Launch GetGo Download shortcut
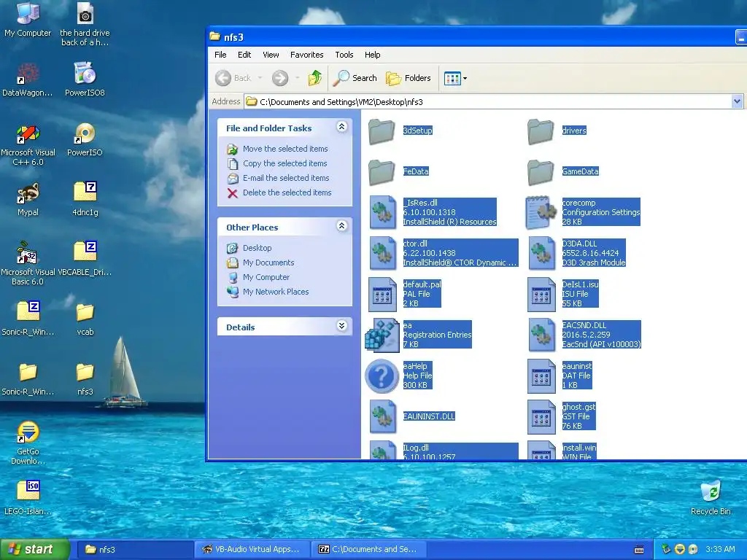 (28, 443)
